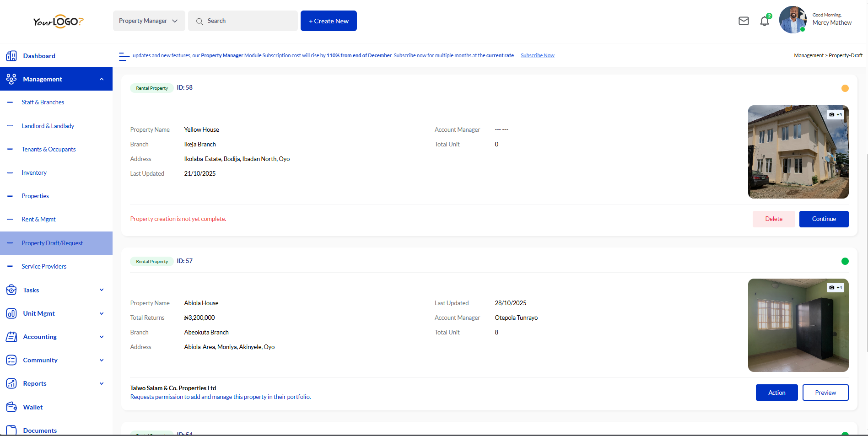This screenshot has height=436, width=868.
Task: Click the Accounting icon in sidebar
Action: 11,337
